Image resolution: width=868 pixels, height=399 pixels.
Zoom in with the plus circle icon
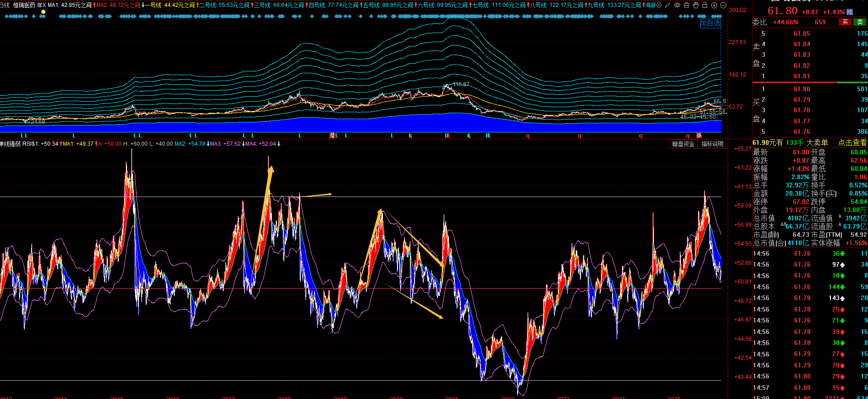pos(714,5)
